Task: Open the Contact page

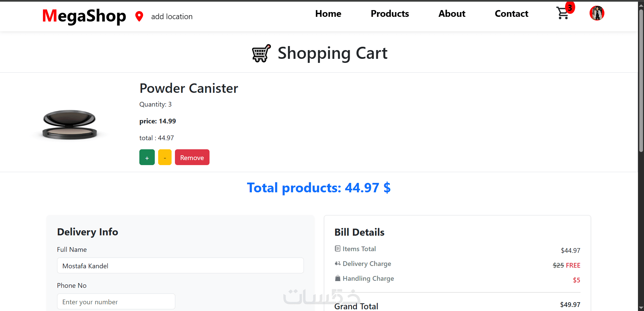Action: point(511,14)
